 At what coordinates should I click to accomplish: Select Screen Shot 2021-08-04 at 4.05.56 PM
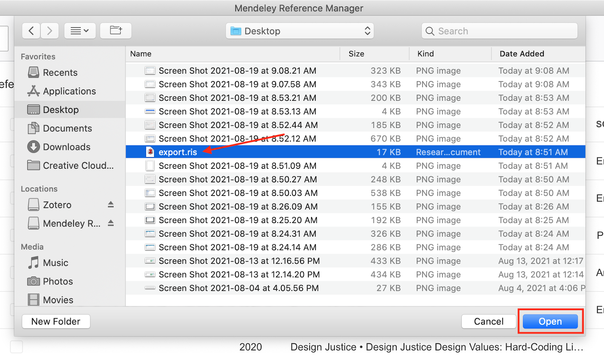coord(356,288)
